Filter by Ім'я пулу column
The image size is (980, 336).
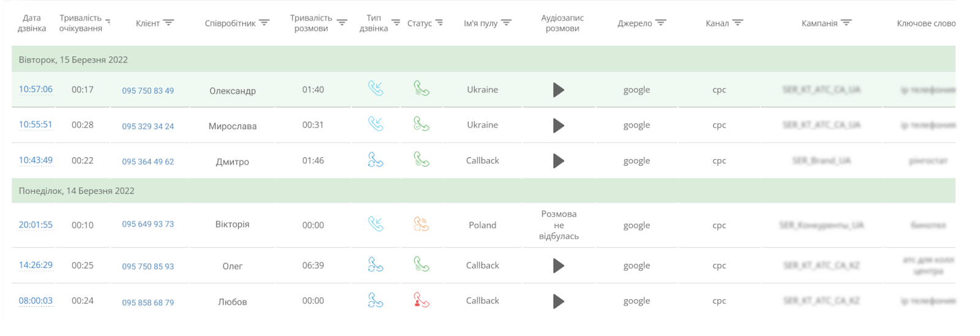[506, 23]
